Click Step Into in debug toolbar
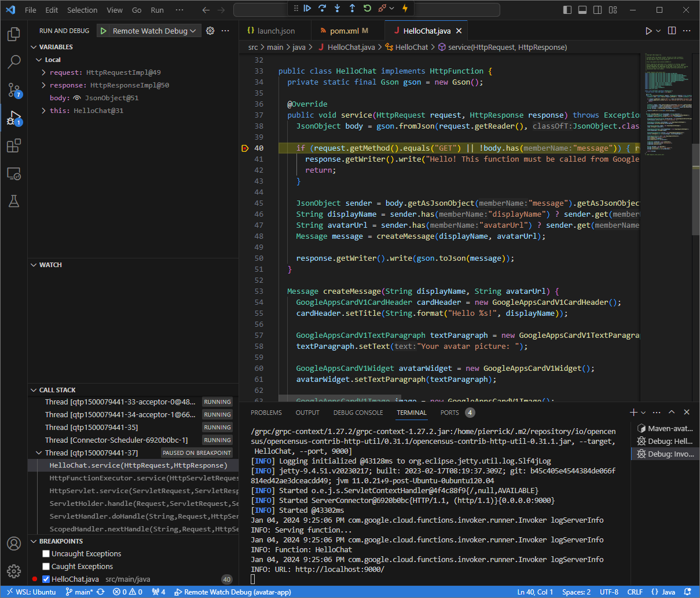The width and height of the screenshot is (700, 598). (x=337, y=8)
